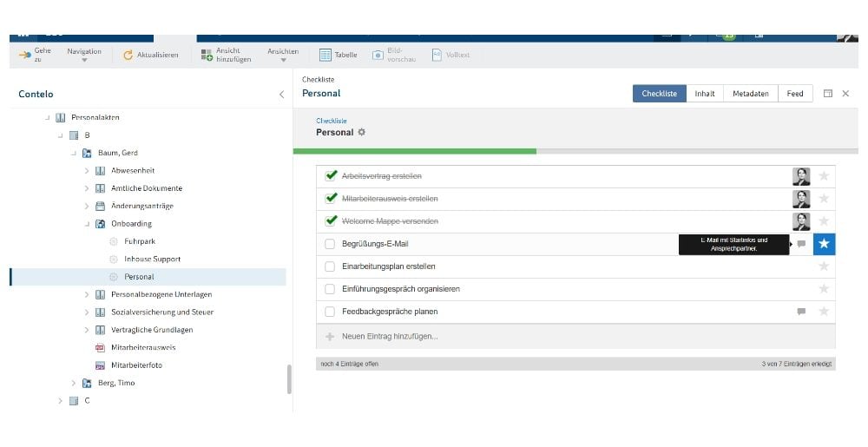Screen dimensions: 868x447
Task: Collapse the Personalakten tree node
Action: click(48, 117)
